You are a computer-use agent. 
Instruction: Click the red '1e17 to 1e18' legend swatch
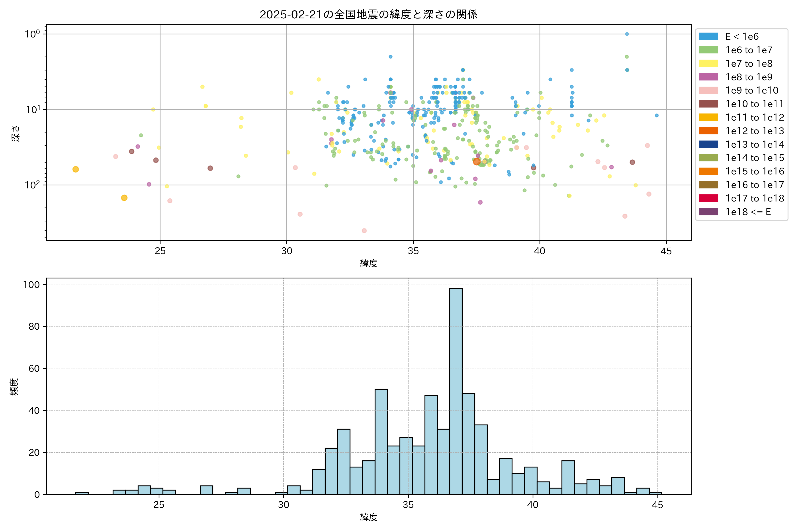[708, 198]
